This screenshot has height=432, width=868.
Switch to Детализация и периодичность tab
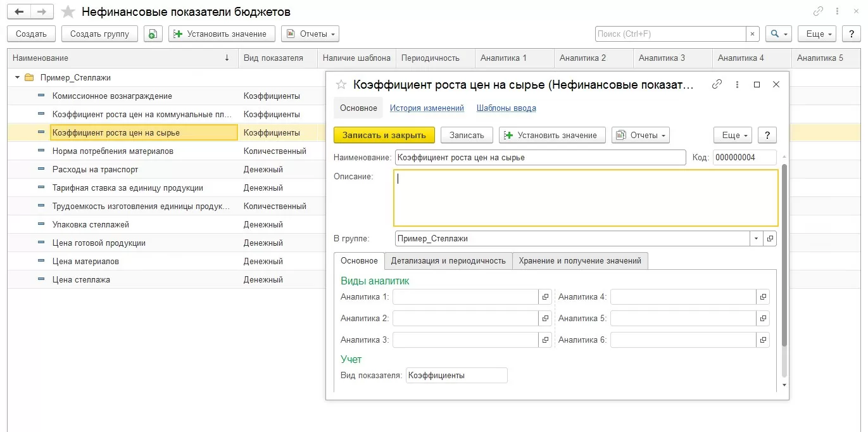point(448,260)
